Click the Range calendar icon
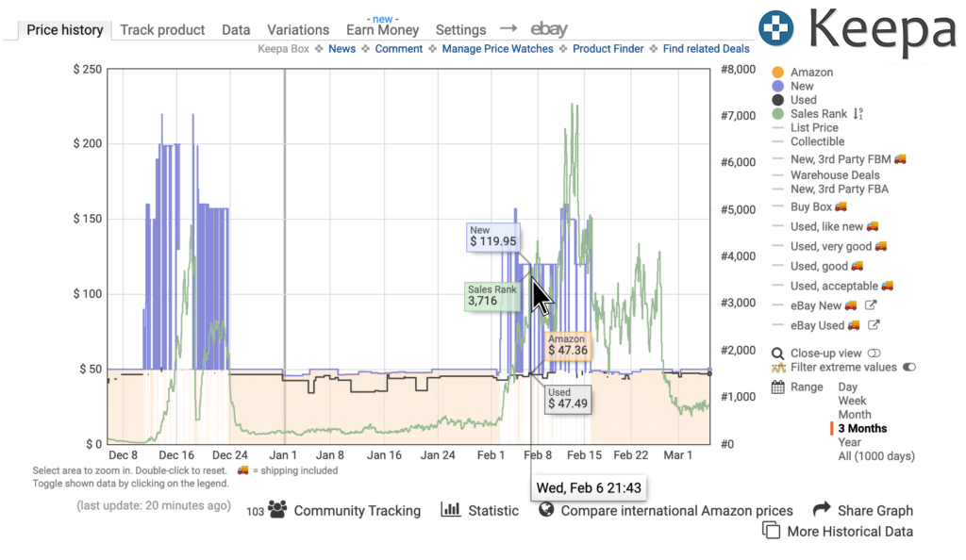This screenshot has height=560, width=966. [778, 387]
